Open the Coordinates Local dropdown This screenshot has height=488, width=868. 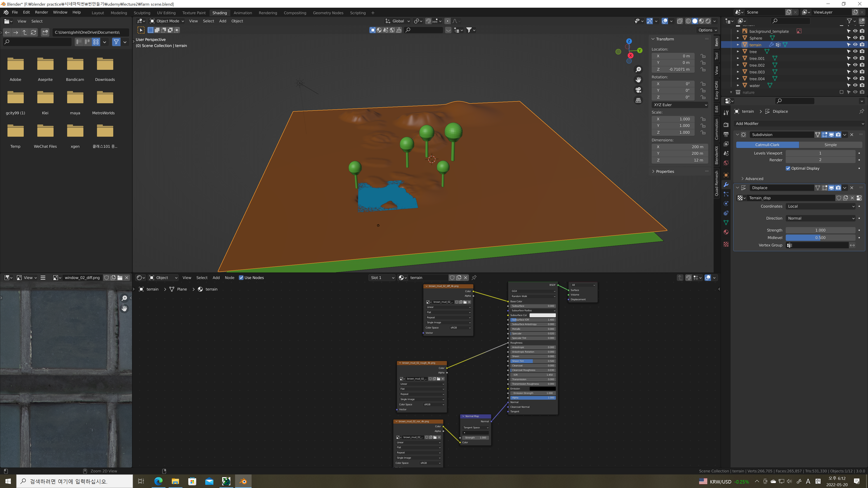point(821,206)
